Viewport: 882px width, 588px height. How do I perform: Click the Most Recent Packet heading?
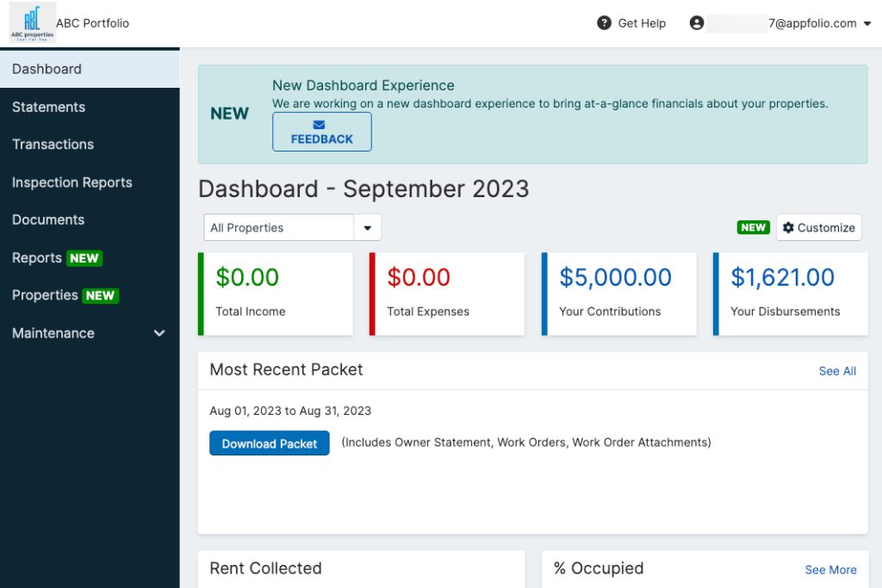[x=286, y=369]
